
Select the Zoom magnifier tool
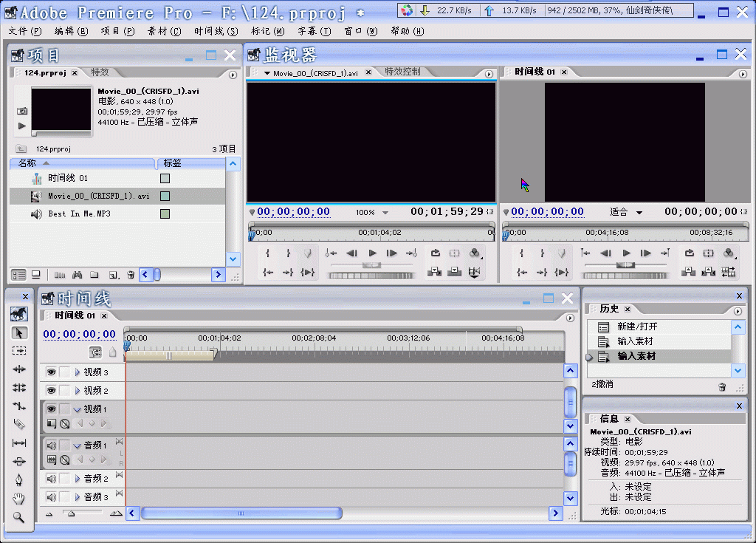[x=18, y=517]
